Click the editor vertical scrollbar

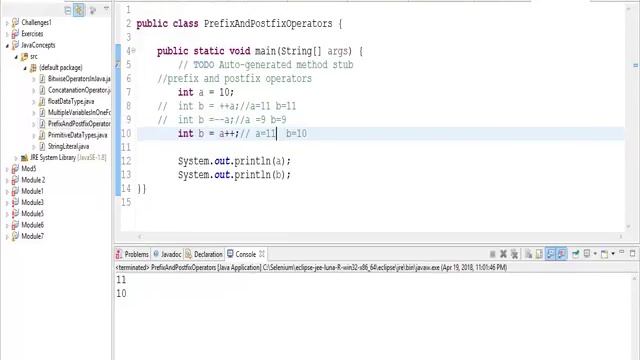tap(629, 117)
